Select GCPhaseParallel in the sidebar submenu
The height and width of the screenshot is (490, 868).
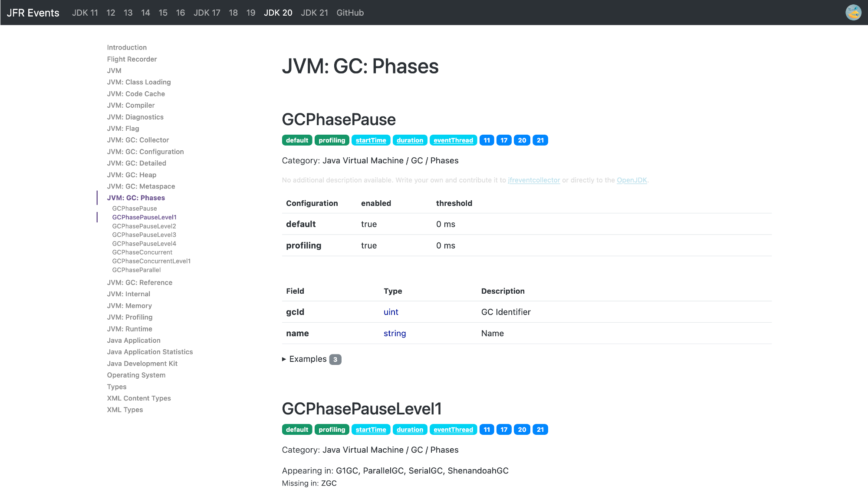(136, 270)
